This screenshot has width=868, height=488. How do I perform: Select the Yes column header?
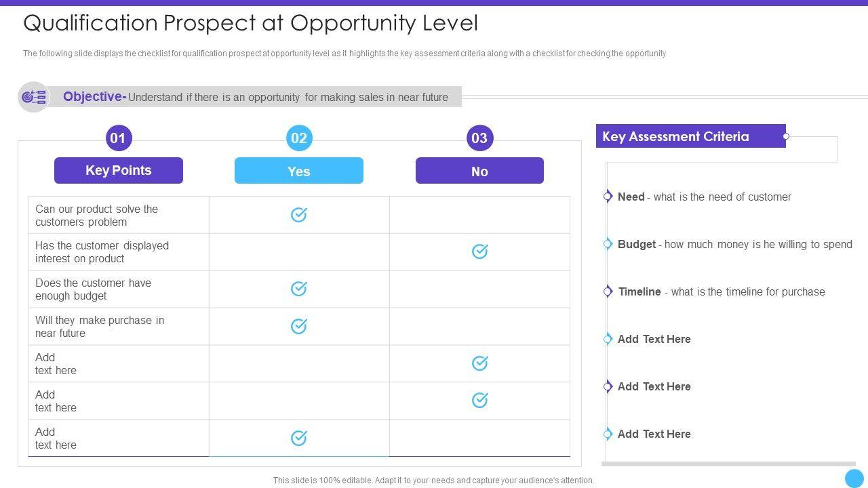[299, 171]
